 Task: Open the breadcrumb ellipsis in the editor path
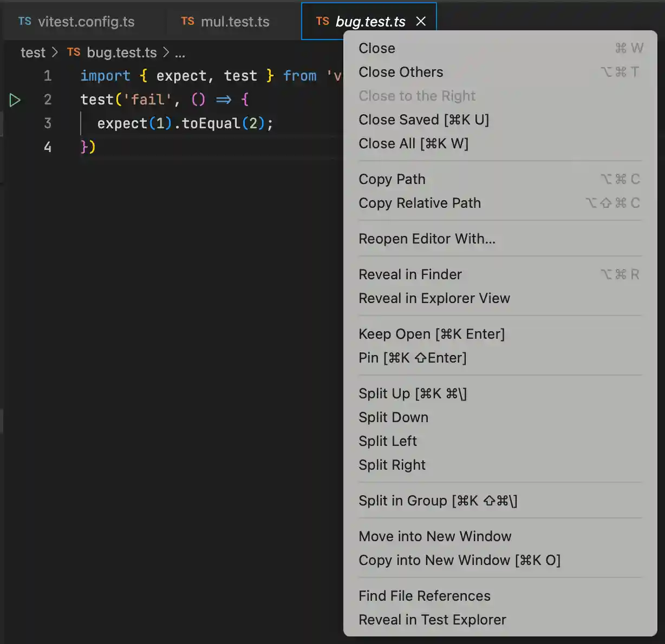pyautogui.click(x=180, y=52)
